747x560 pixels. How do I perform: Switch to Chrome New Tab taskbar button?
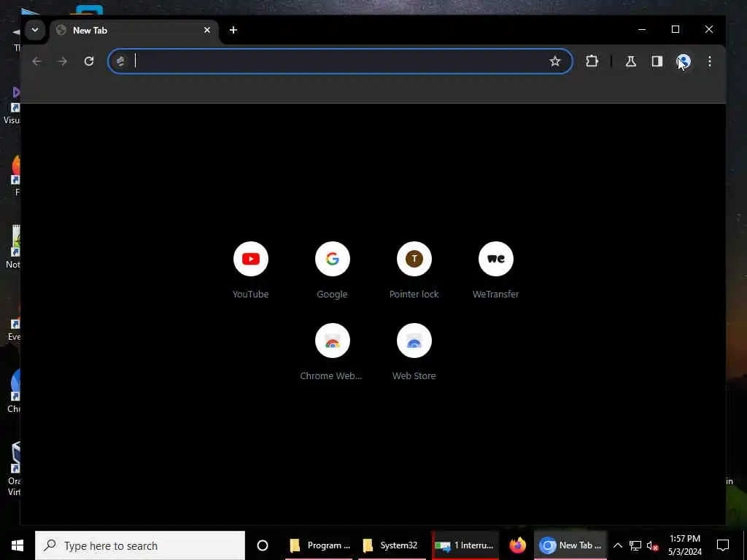(570, 545)
